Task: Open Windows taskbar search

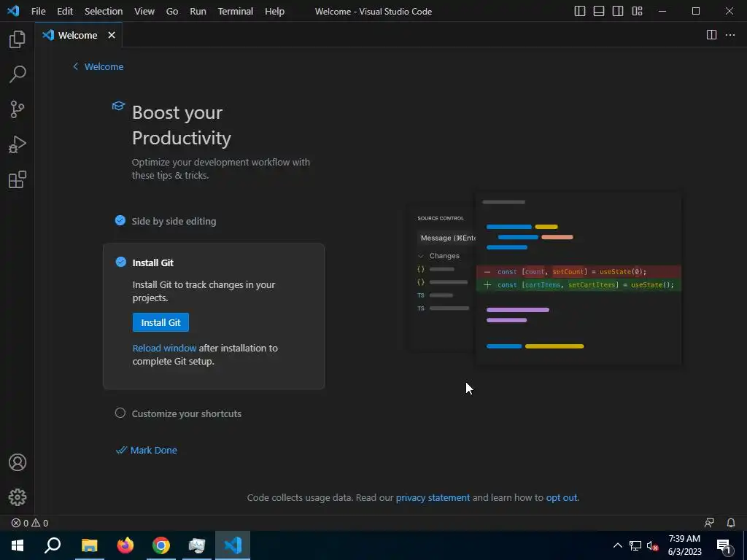Action: (x=53, y=545)
